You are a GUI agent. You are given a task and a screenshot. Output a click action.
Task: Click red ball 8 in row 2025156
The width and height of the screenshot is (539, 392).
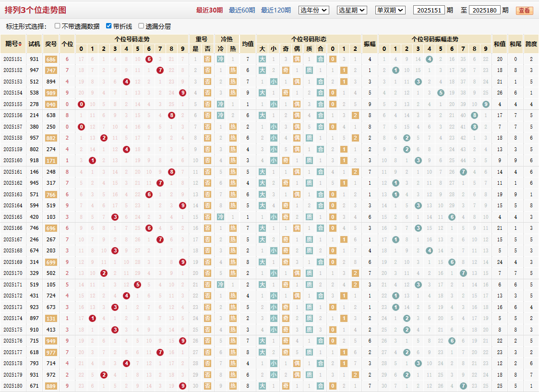[x=171, y=116]
